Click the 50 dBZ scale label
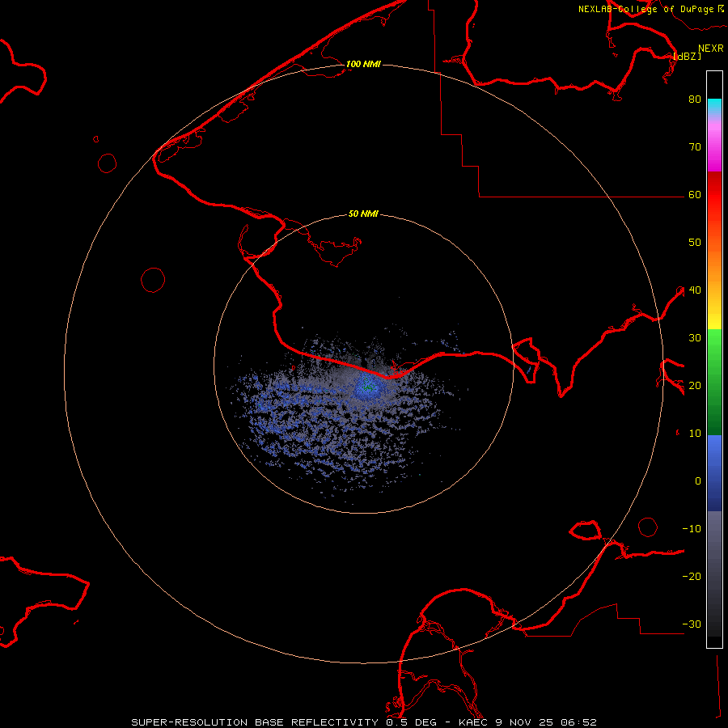 [x=695, y=243]
